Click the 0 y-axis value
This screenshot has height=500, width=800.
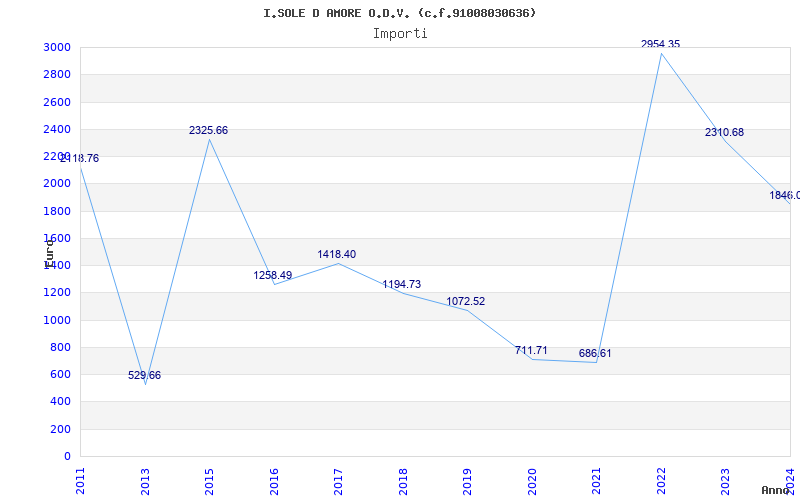68,457
